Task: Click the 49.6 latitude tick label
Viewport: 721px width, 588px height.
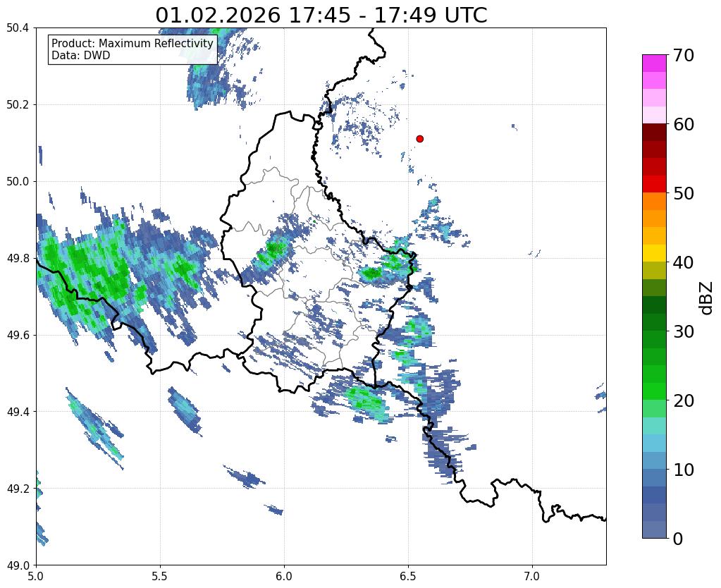Action: (x=18, y=335)
